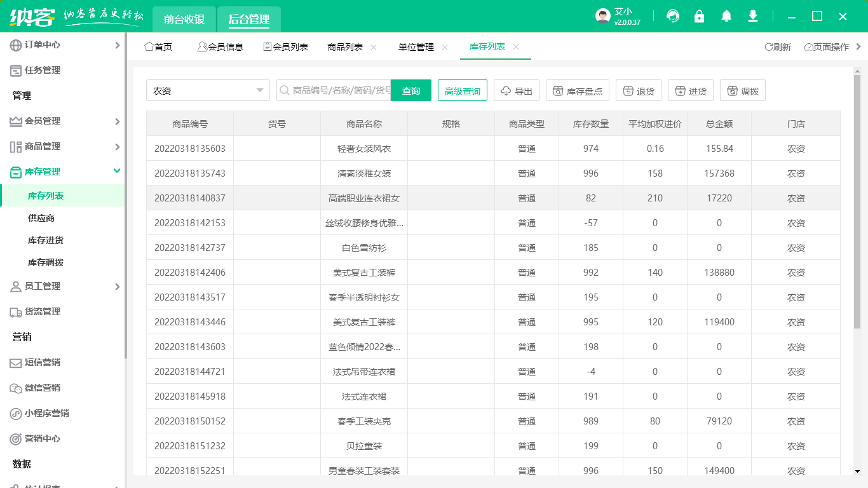Click the table's vertical scrollbar thumb
This screenshot has height=488, width=868.
pyautogui.click(x=857, y=202)
